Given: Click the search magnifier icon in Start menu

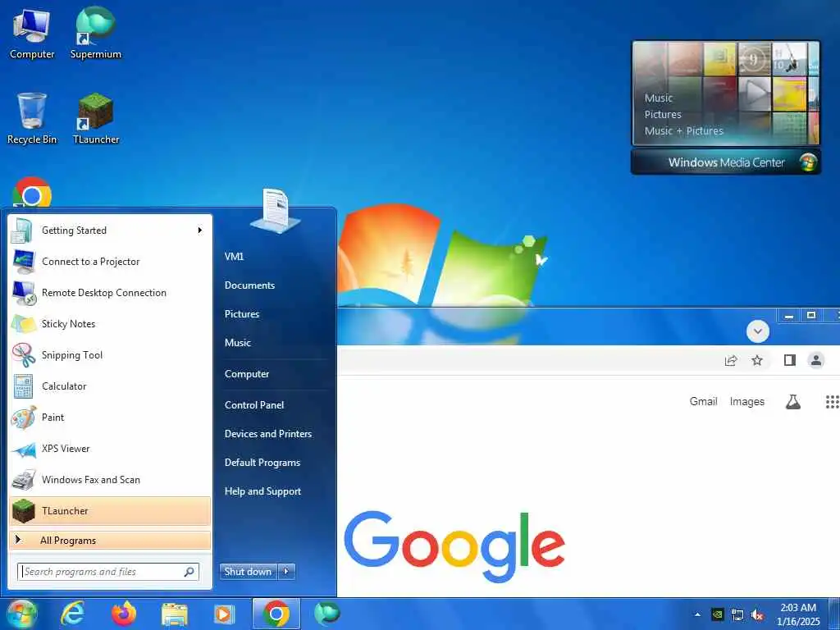Looking at the screenshot, I should pyautogui.click(x=189, y=572).
